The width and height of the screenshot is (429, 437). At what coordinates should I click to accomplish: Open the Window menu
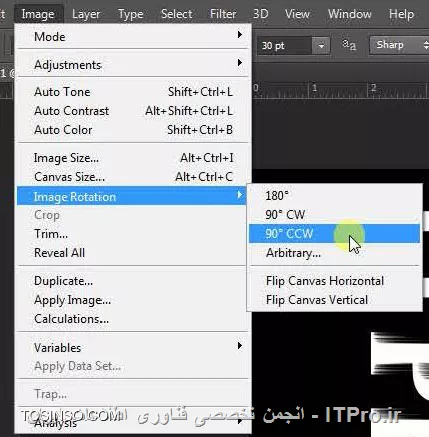[x=349, y=14]
